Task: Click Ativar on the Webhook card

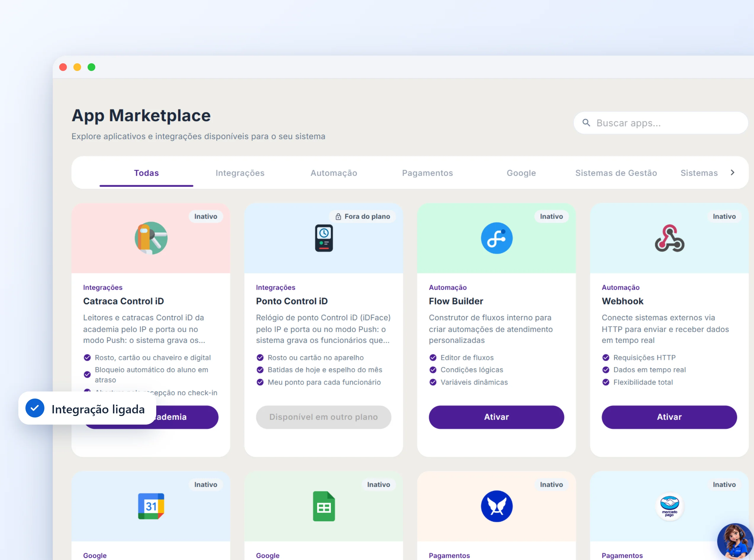Action: (669, 417)
